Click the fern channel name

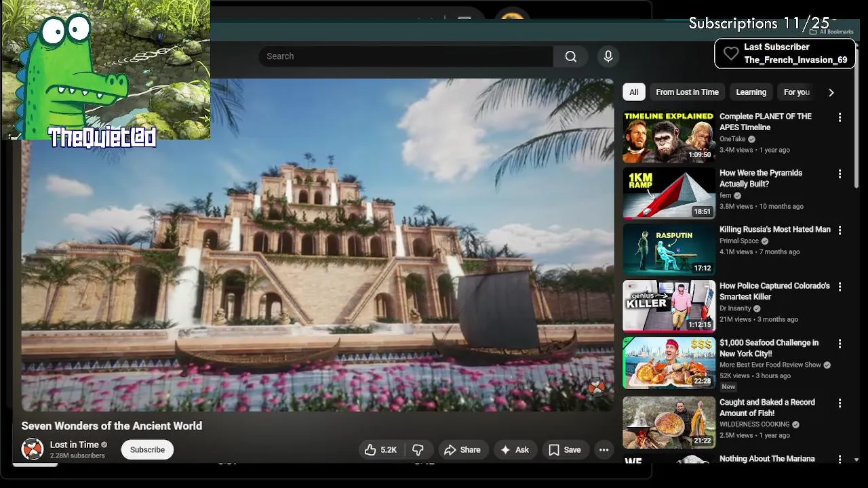[x=726, y=195]
